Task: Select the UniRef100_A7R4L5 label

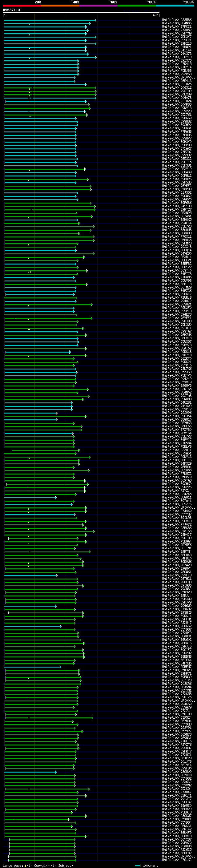Action: point(177,64)
